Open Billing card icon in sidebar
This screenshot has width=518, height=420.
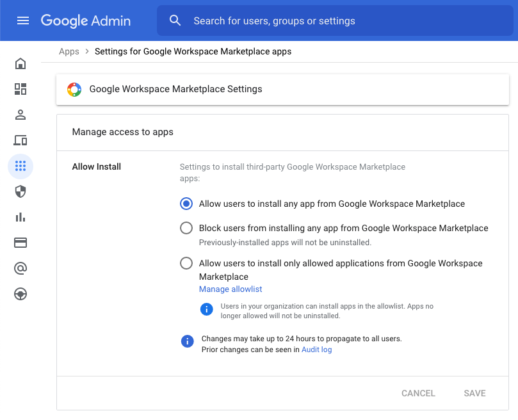[20, 243]
